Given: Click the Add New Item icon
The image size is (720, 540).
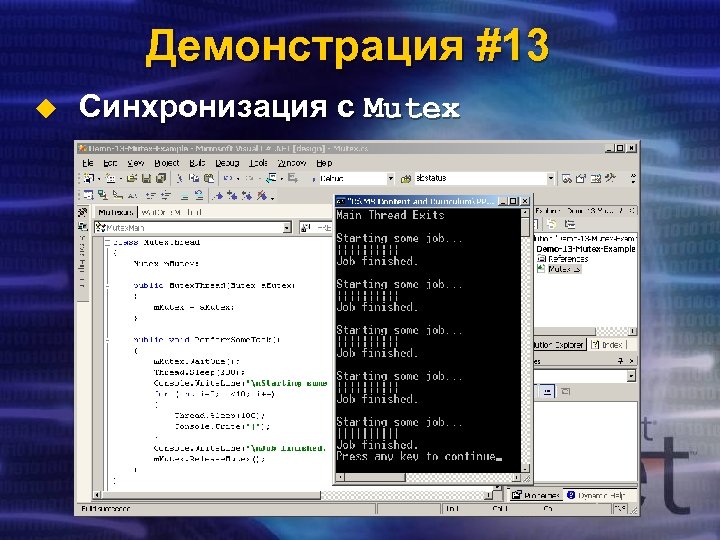Looking at the screenshot, I should (x=110, y=178).
